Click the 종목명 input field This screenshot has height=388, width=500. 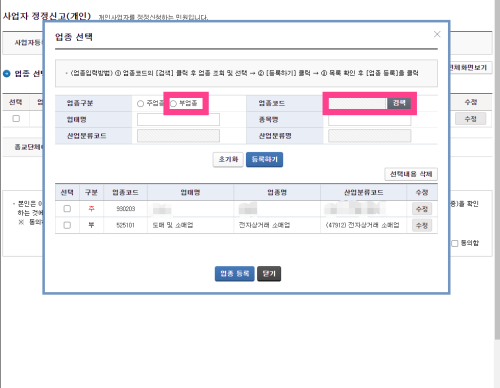pyautogui.click(x=369, y=120)
